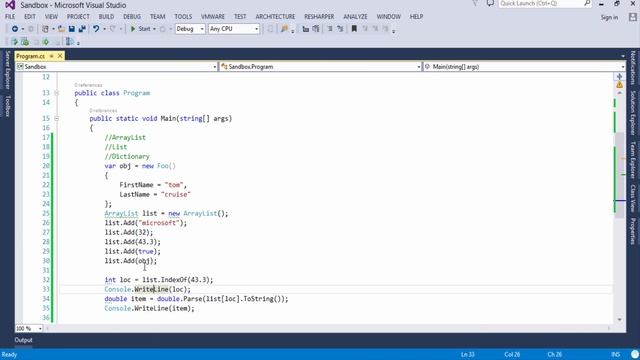
Task: Collapse the Program class outline at line 13
Action: click(57, 93)
